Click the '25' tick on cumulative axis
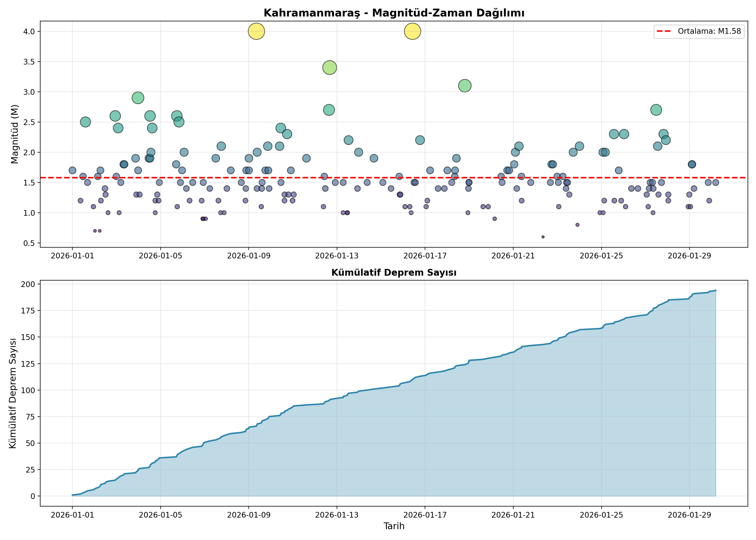The image size is (756, 540). pos(30,470)
